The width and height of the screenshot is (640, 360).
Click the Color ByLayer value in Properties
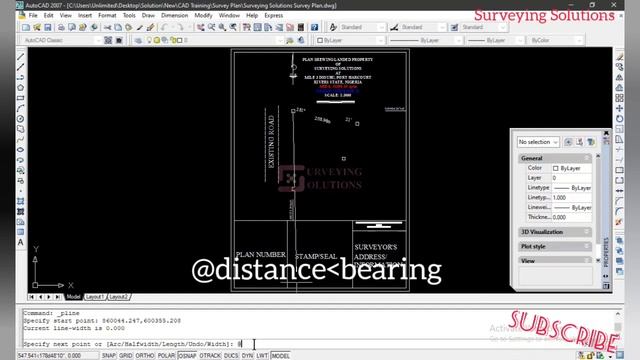(x=571, y=168)
